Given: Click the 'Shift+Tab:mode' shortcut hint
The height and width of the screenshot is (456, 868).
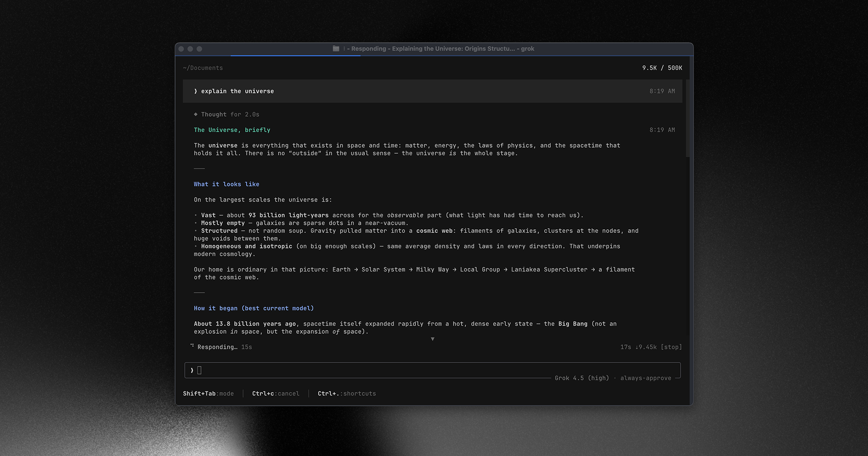Looking at the screenshot, I should (208, 394).
